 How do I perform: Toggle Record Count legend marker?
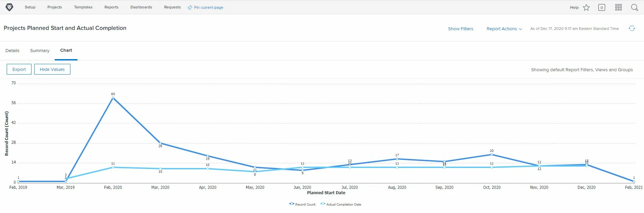tap(291, 204)
